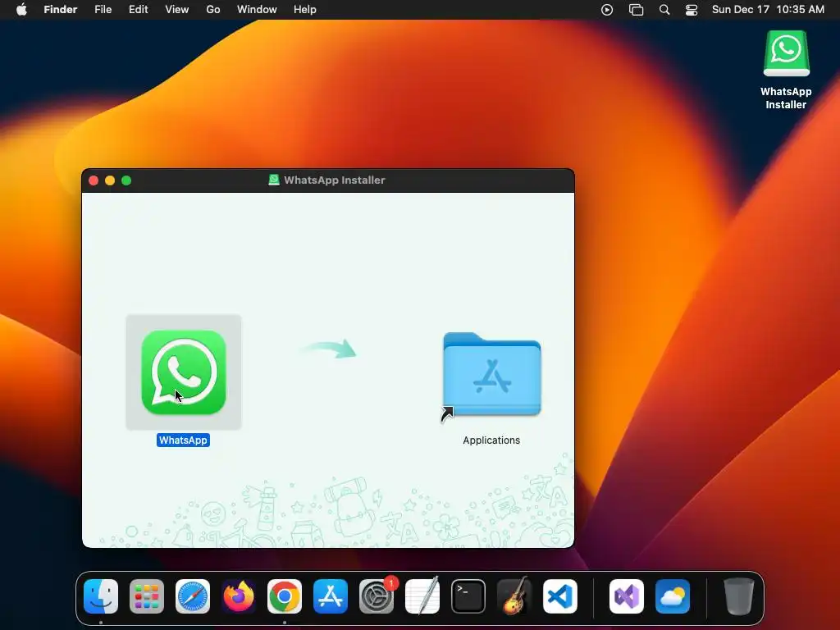Viewport: 840px width, 630px height.
Task: Open the File menu
Action: [103, 10]
